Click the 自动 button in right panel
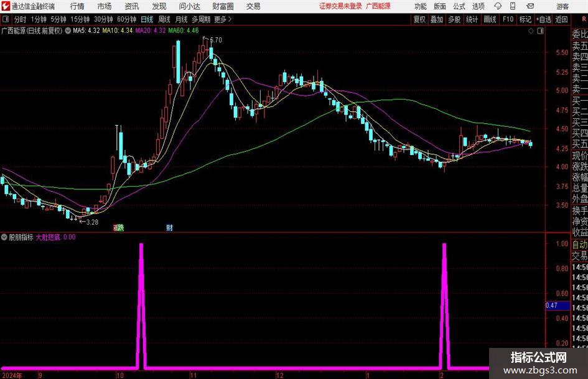The image size is (588, 379). pyautogui.click(x=580, y=245)
